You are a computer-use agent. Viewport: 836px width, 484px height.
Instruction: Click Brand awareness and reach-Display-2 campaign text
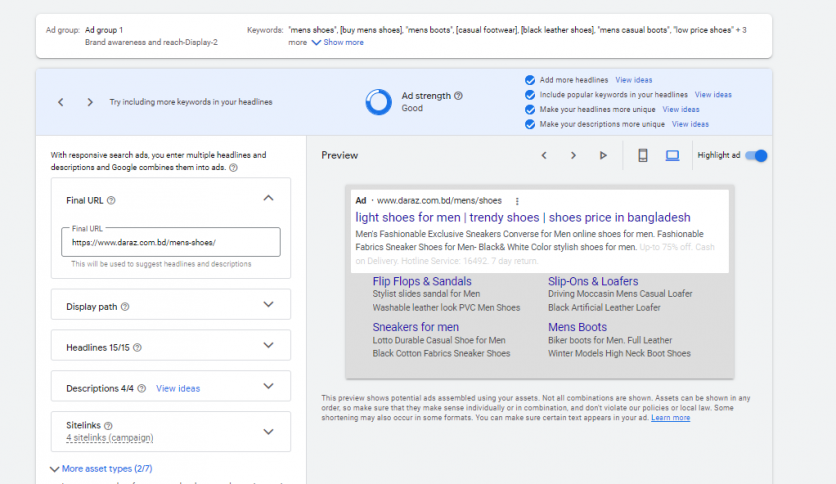[151, 42]
